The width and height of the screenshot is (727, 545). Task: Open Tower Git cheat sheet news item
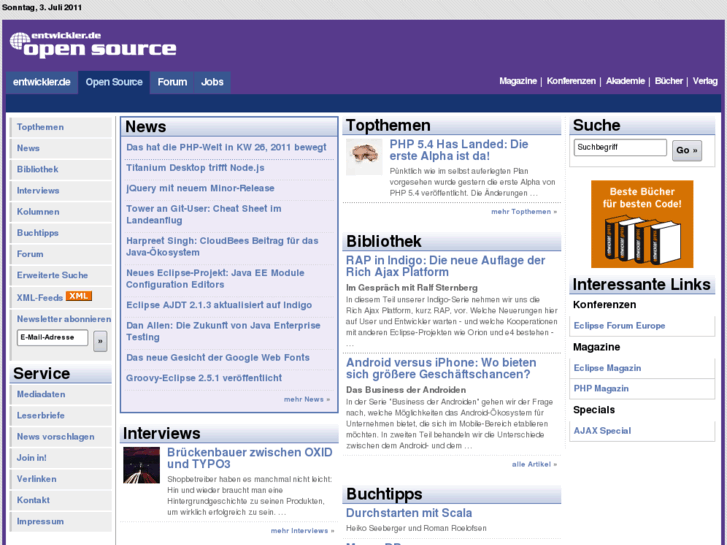[204, 215]
